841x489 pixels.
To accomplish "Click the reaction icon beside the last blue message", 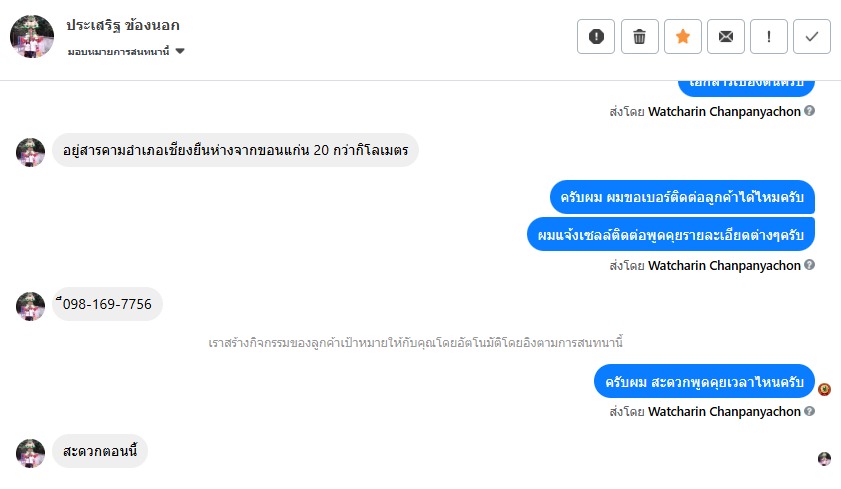I will coord(824,389).
